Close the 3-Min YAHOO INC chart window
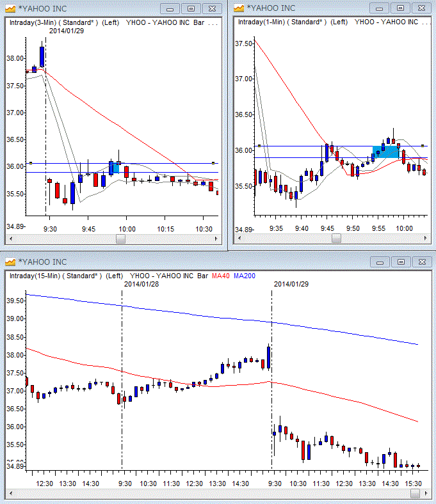The height and width of the screenshot is (504, 436). click(212, 9)
